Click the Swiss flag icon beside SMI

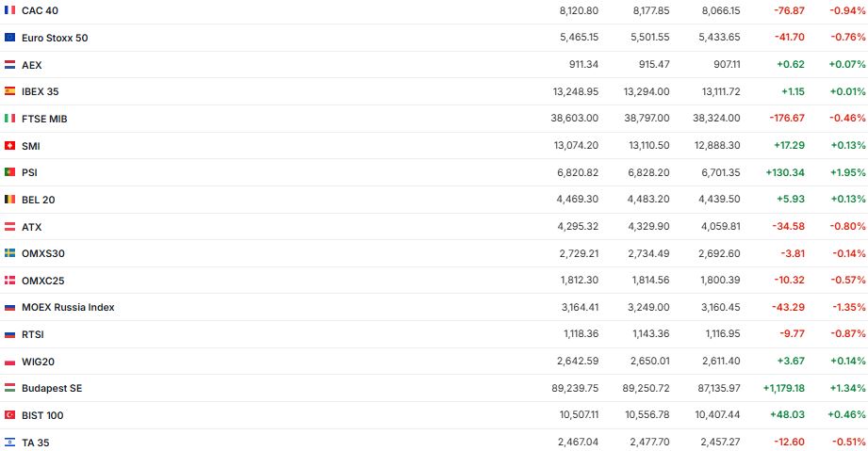point(9,146)
